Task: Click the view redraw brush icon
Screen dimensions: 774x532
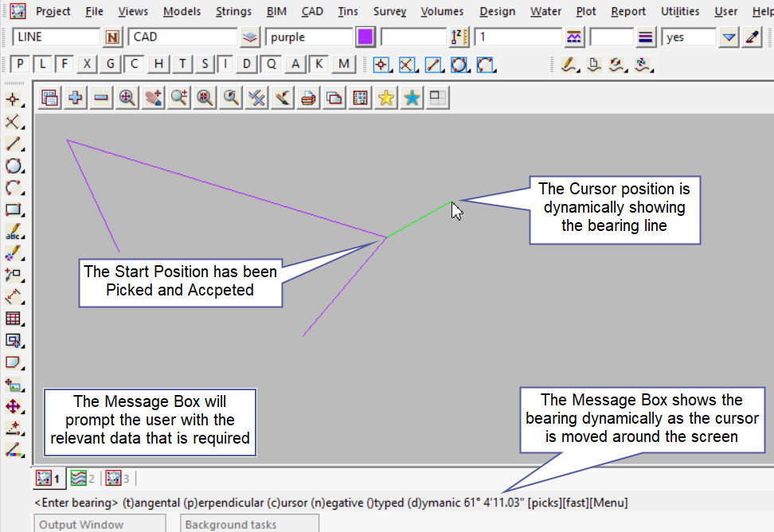Action: [283, 98]
